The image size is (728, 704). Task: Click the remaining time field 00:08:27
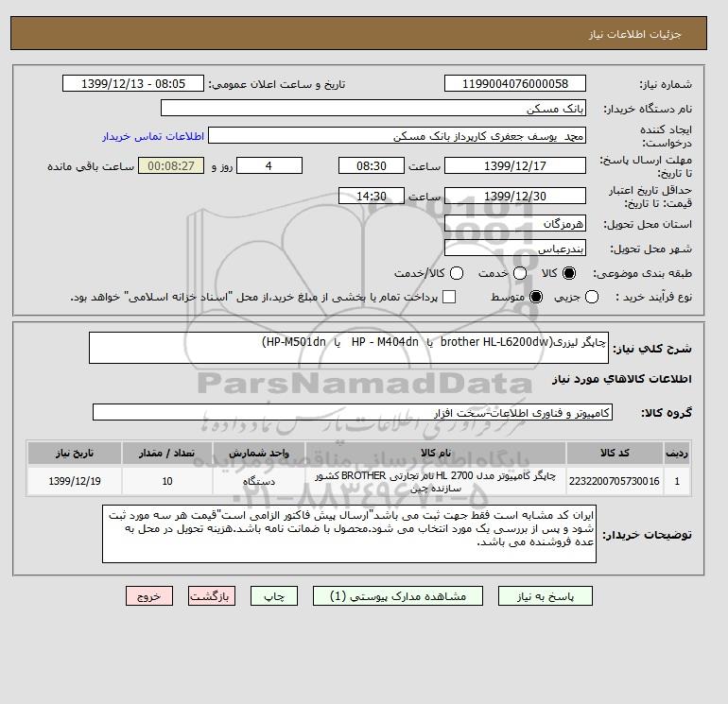[171, 165]
